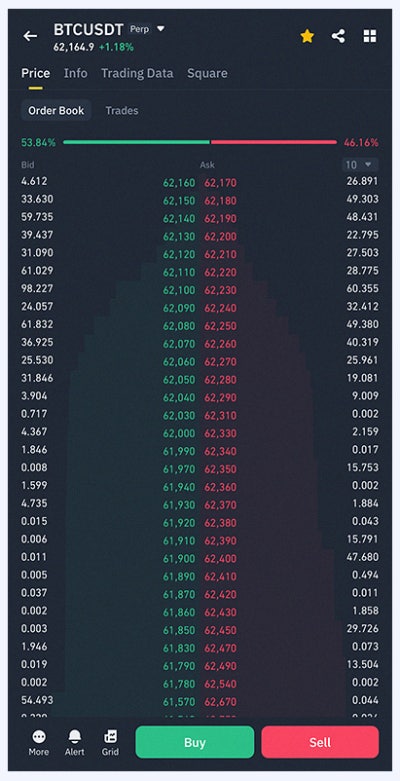Switch to the Square tab

207,73
